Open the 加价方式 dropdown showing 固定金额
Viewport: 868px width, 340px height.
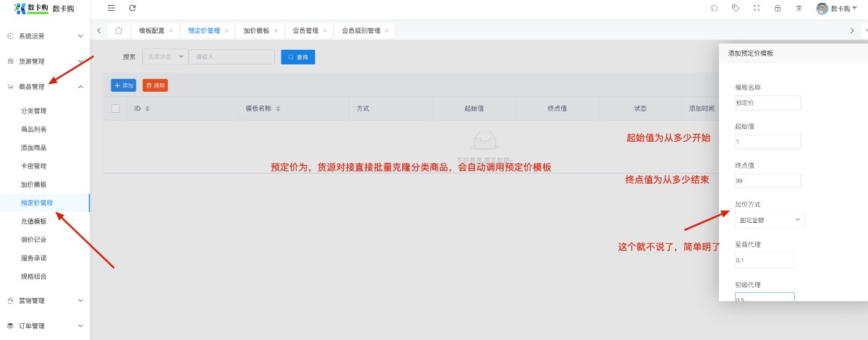(769, 220)
